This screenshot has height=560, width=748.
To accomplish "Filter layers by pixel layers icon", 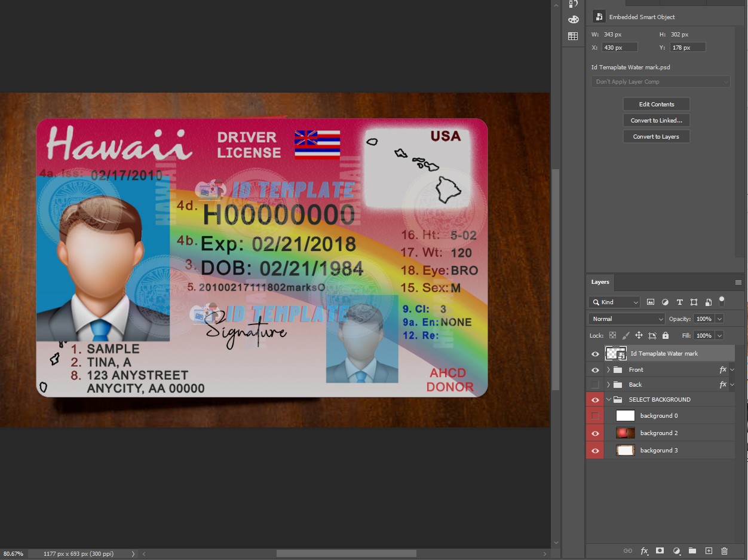I will (651, 302).
